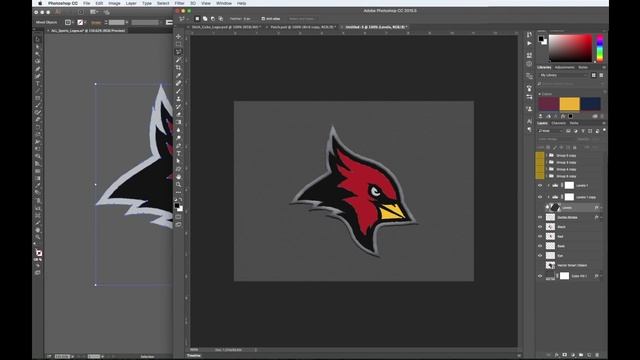Select the Magic Wand tool in Photoshop
Viewport: 640px width, 360px height.
point(179,60)
